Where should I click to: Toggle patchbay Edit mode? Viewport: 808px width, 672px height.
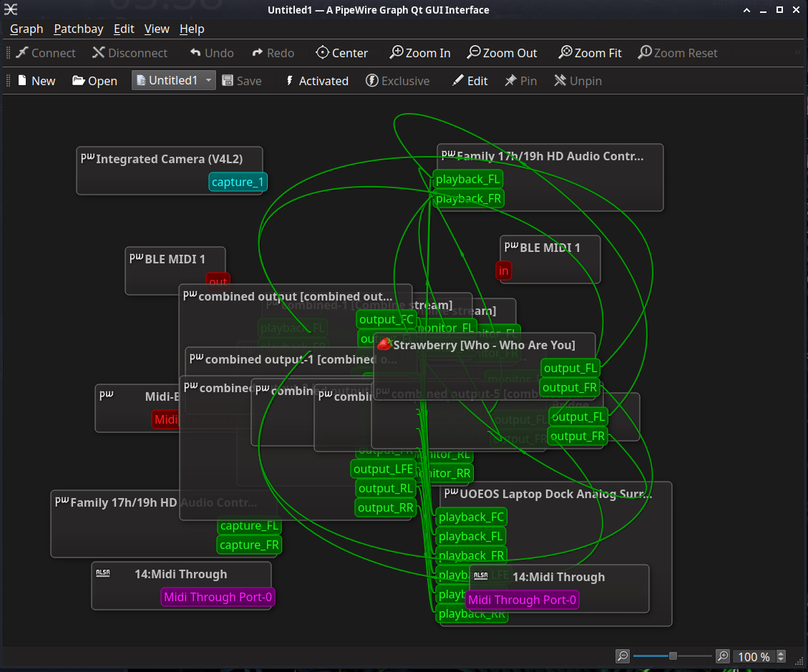point(469,81)
